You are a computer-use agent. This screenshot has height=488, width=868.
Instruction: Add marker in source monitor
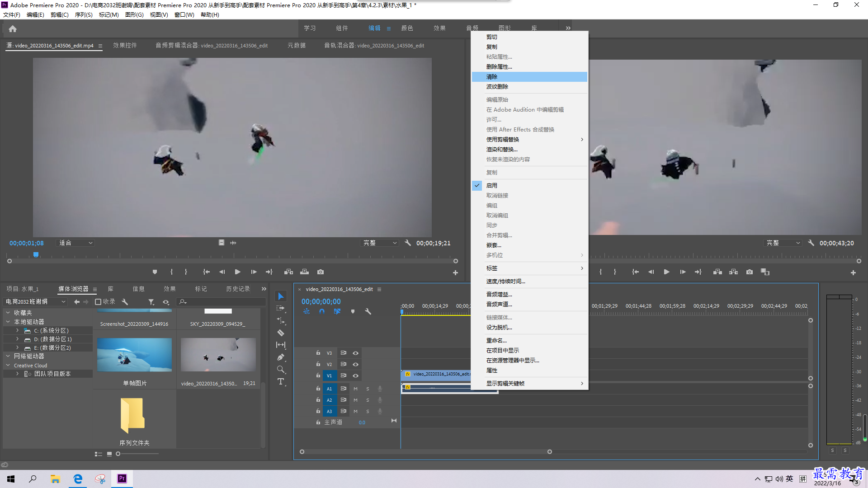(155, 272)
